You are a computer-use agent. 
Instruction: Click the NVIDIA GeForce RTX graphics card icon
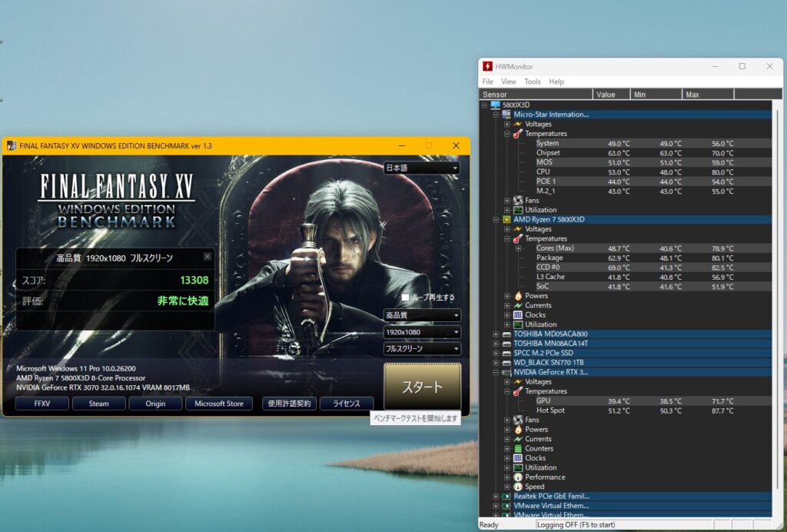point(506,372)
